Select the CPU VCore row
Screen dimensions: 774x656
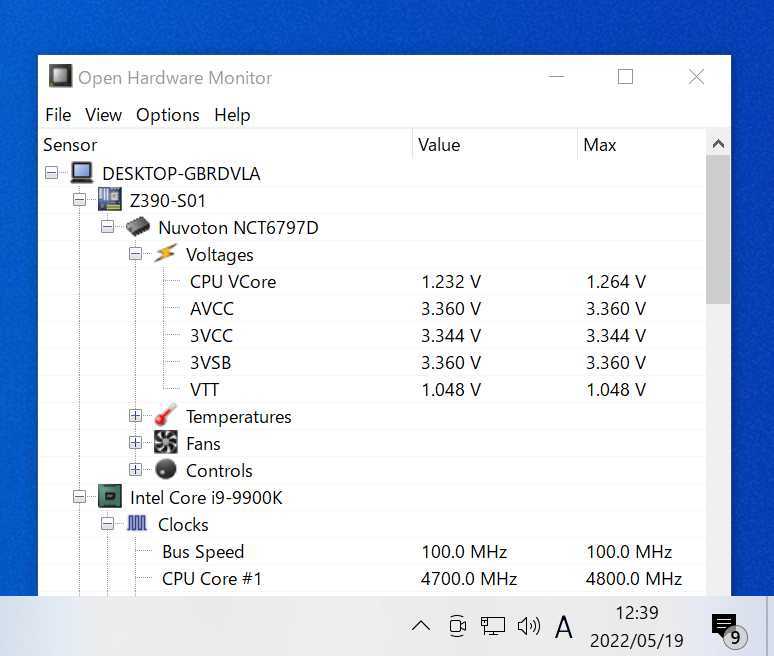point(372,282)
